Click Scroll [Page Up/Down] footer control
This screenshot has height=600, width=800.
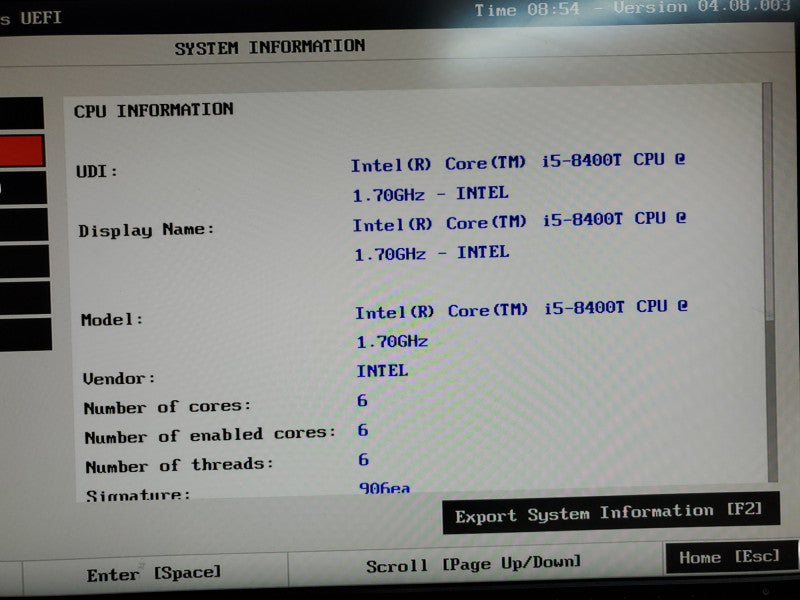point(474,565)
